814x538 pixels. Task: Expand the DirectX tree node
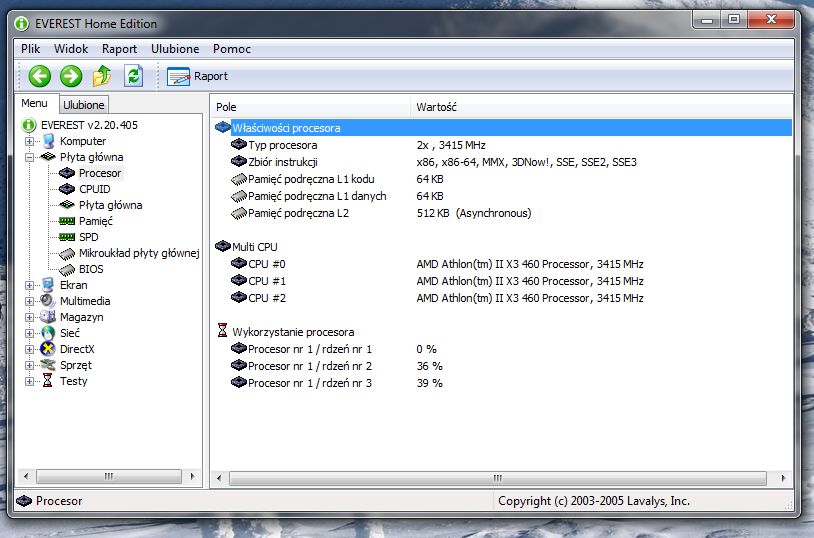pyautogui.click(x=30, y=349)
